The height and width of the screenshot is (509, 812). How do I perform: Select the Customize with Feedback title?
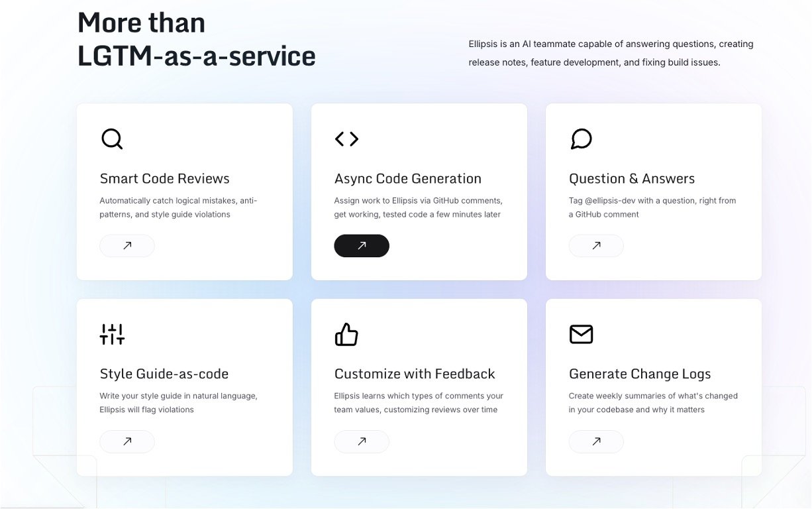(x=415, y=374)
